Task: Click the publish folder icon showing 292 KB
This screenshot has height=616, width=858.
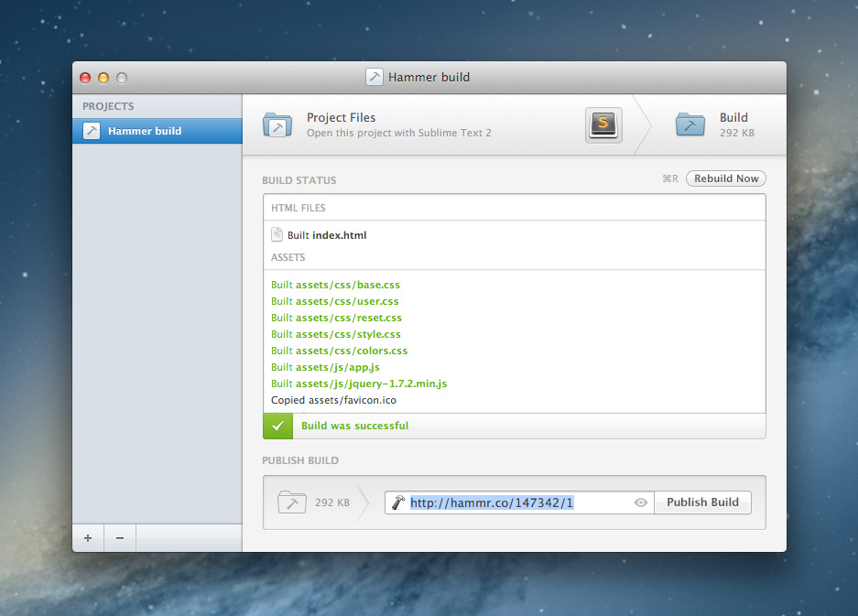Action: tap(291, 502)
